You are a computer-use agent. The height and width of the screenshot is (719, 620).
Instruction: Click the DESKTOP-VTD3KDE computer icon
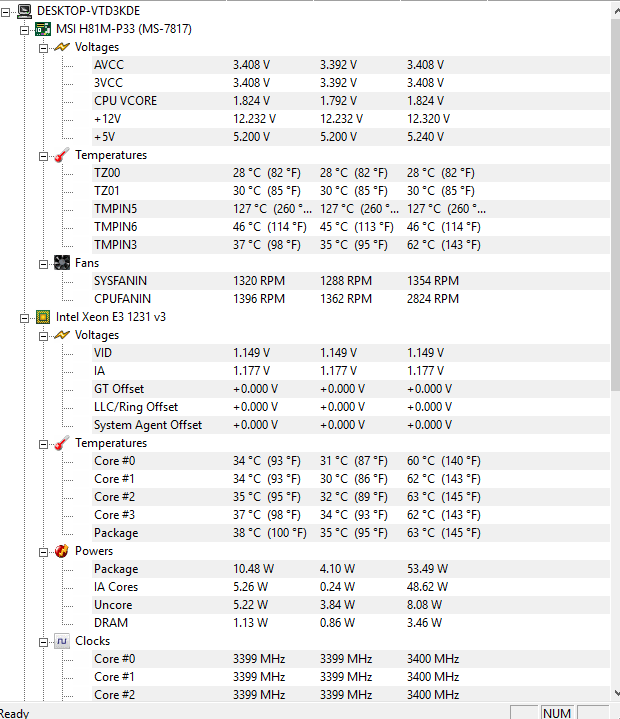23,11
